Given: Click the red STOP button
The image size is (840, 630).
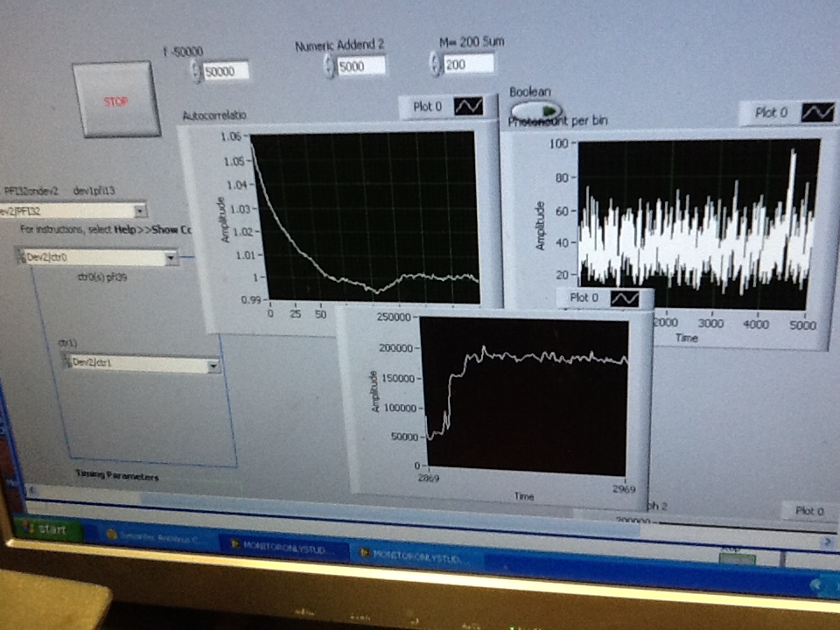Looking at the screenshot, I should 116,99.
